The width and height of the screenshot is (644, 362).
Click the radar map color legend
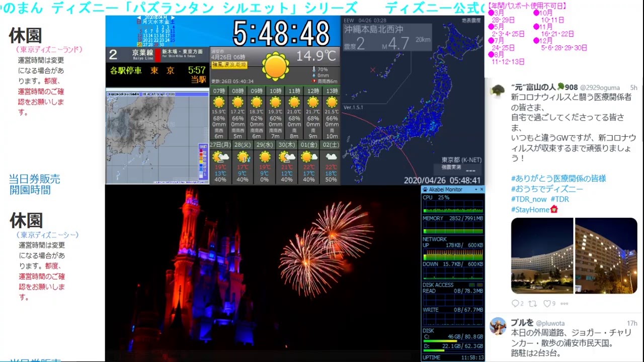pyautogui.click(x=203, y=162)
